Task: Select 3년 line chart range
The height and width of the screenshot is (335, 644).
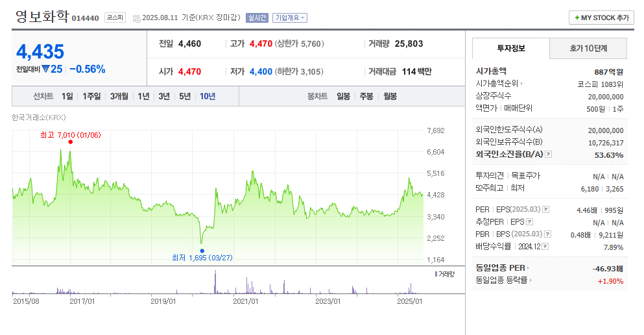Action: pyautogui.click(x=164, y=96)
